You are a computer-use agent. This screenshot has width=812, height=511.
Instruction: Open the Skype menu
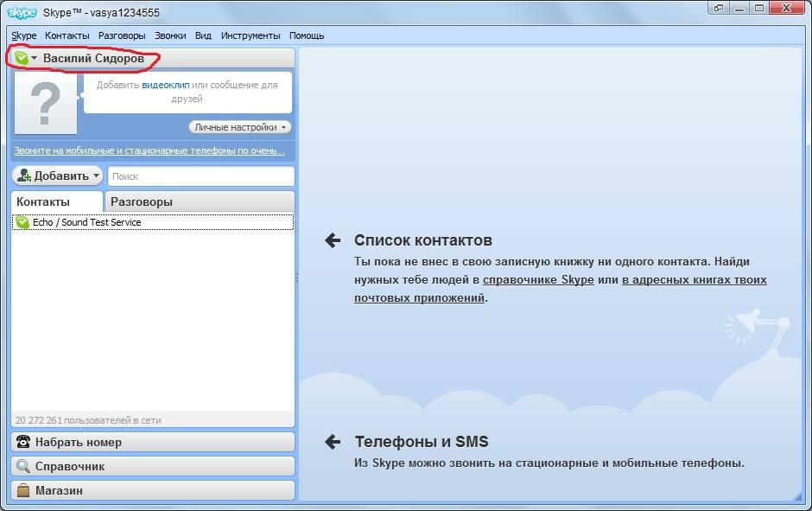pos(24,35)
